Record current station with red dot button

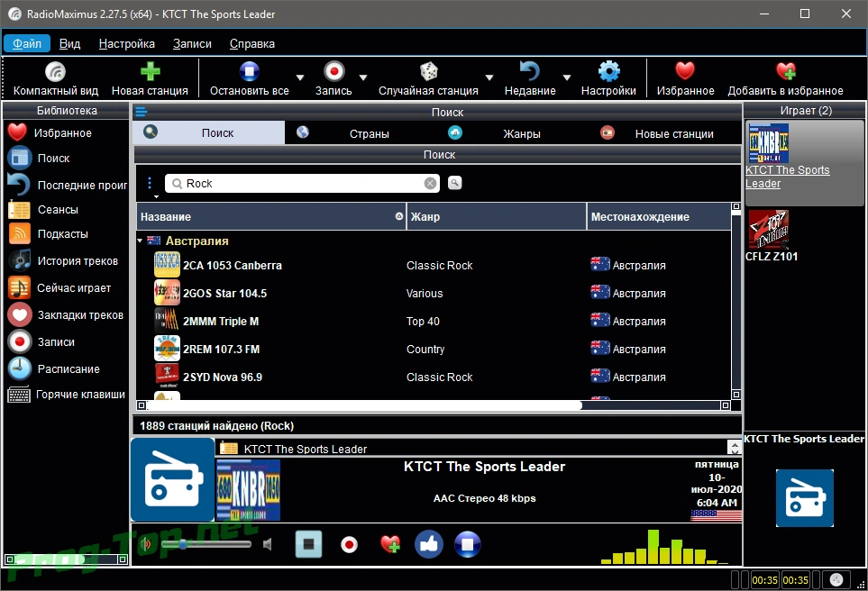(349, 544)
